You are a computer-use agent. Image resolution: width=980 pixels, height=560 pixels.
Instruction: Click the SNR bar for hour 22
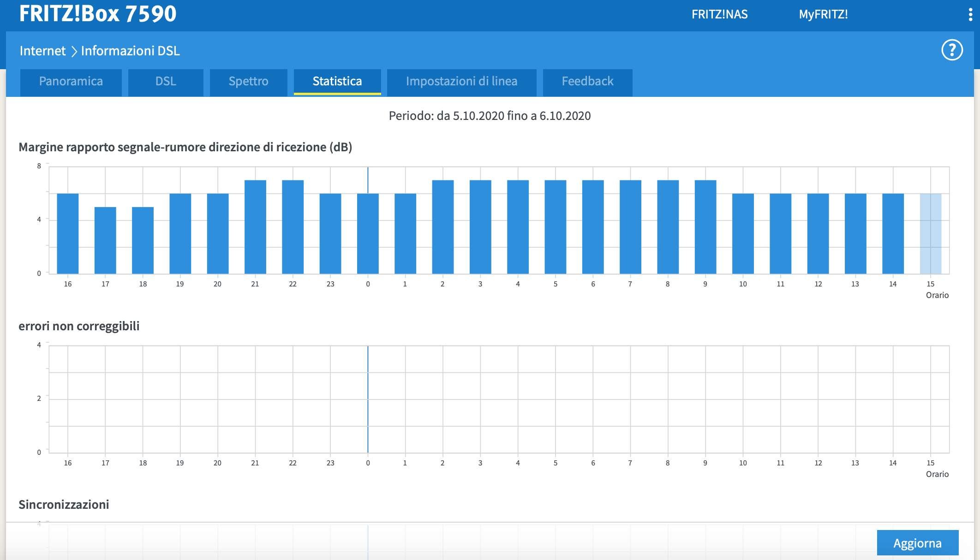(x=293, y=227)
